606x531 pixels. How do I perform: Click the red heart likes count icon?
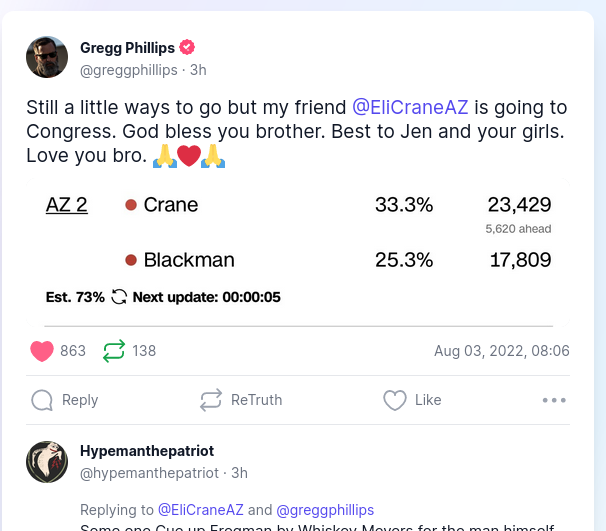click(x=42, y=351)
